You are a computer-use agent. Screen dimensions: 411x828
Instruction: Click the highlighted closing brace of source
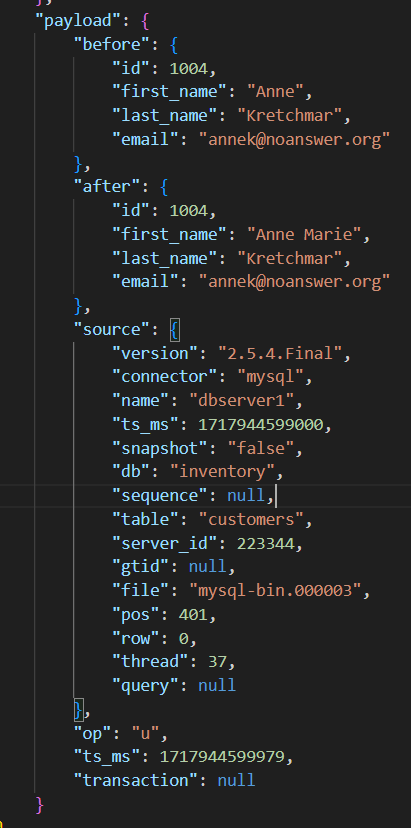79,710
